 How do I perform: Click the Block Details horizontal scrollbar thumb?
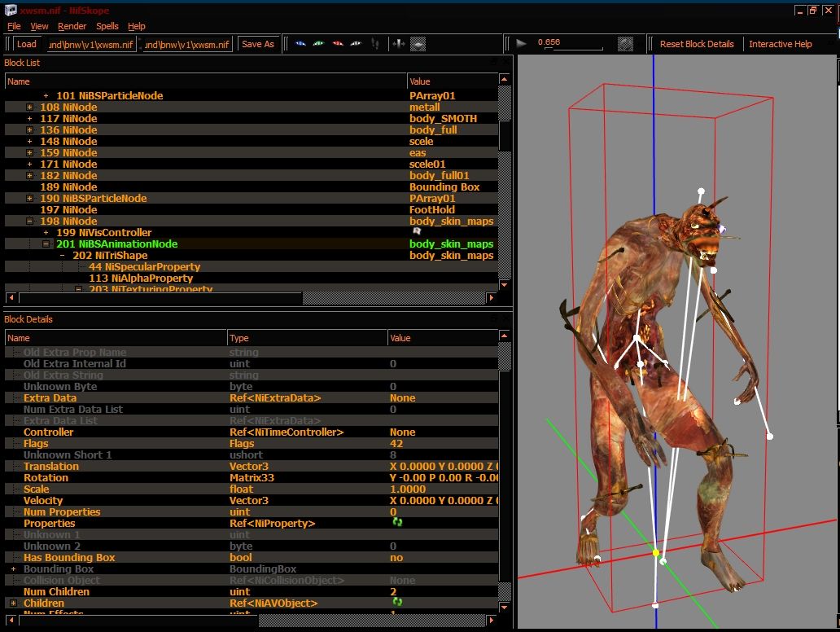139,621
